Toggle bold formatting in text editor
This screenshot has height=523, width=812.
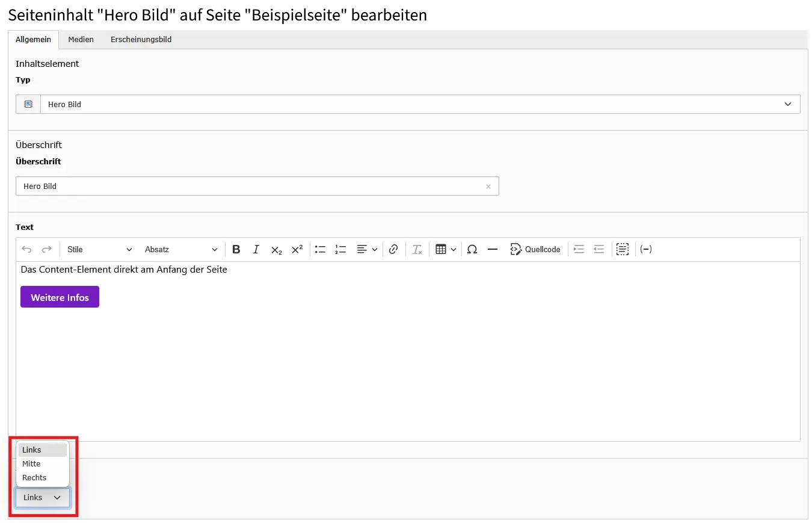(236, 249)
